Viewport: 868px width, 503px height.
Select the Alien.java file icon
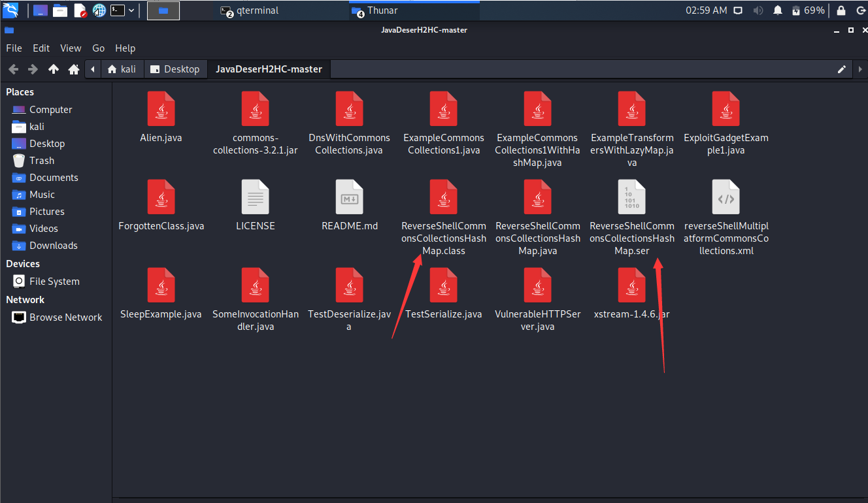[x=161, y=108]
